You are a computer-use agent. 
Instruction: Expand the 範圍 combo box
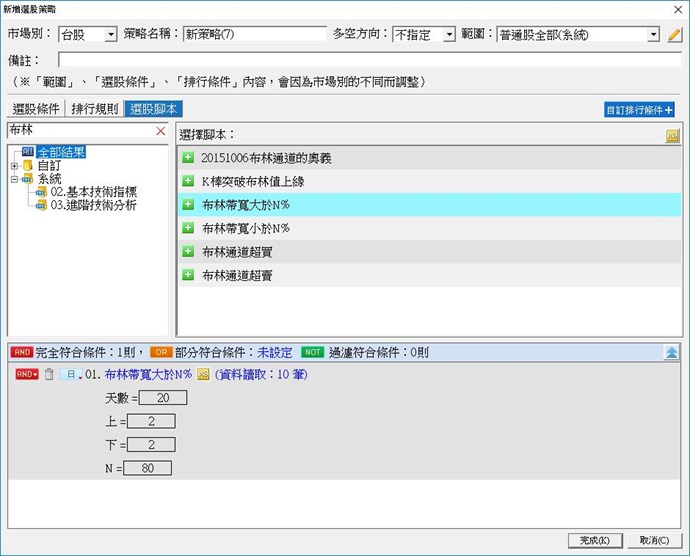(653, 34)
